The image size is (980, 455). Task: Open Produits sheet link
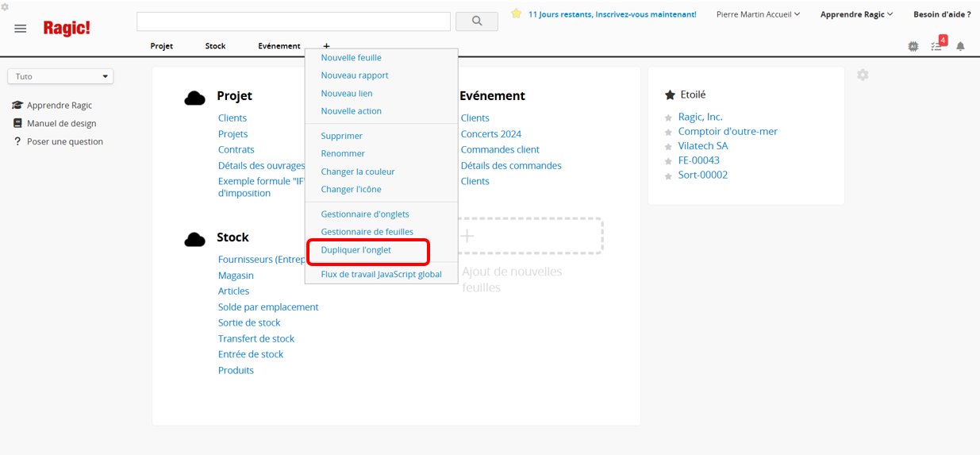(x=236, y=371)
